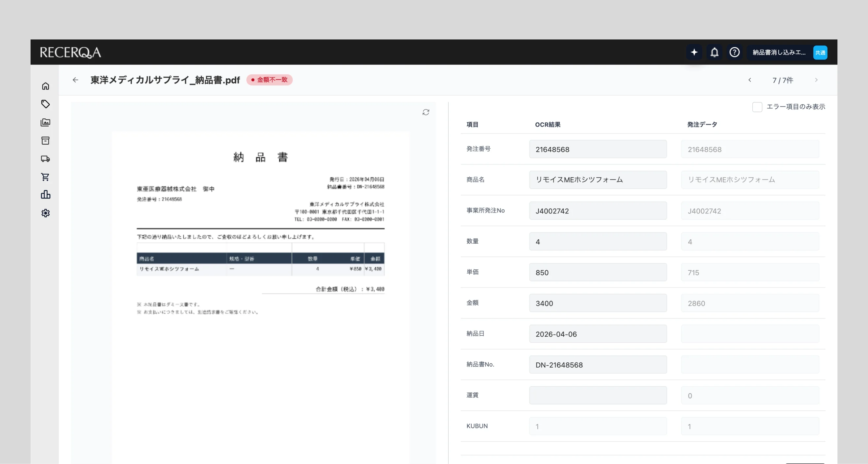Image resolution: width=868 pixels, height=464 pixels.
Task: Enable エラー項目のみ表示 checkbox
Action: [757, 107]
